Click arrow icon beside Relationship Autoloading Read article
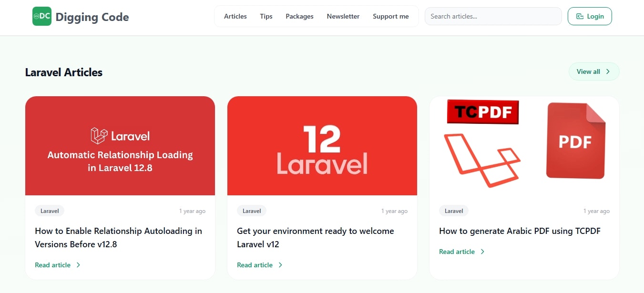This screenshot has height=293, width=644. click(78, 265)
